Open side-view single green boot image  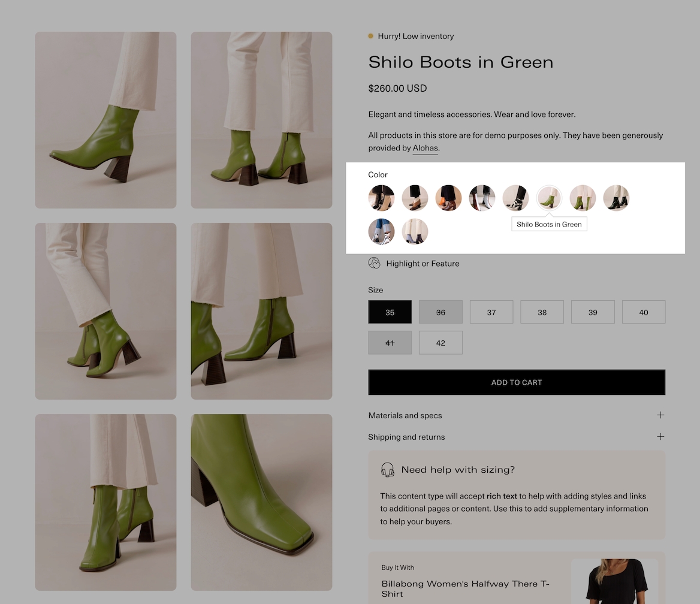106,120
